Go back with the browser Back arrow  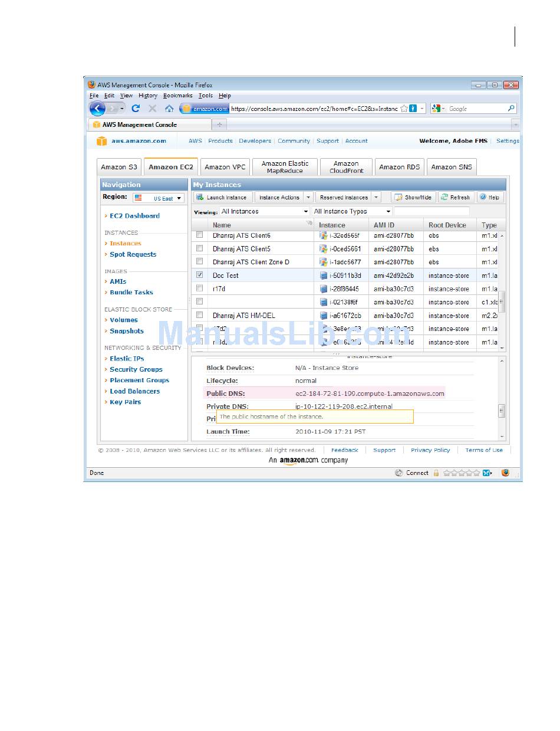[97, 109]
